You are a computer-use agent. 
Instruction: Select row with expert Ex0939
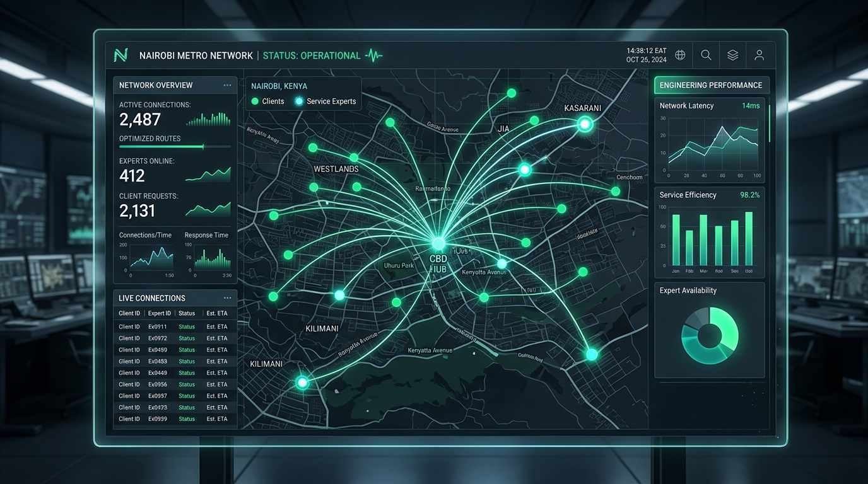[x=175, y=418]
